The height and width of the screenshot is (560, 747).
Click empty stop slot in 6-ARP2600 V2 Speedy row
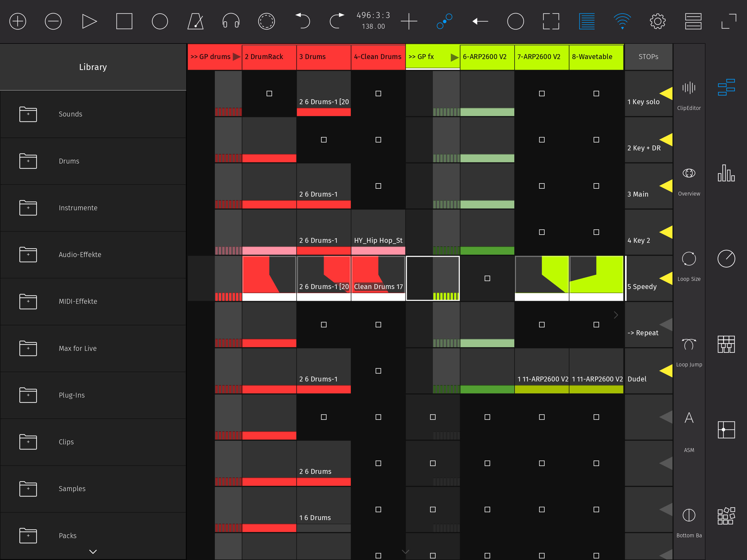point(487,278)
